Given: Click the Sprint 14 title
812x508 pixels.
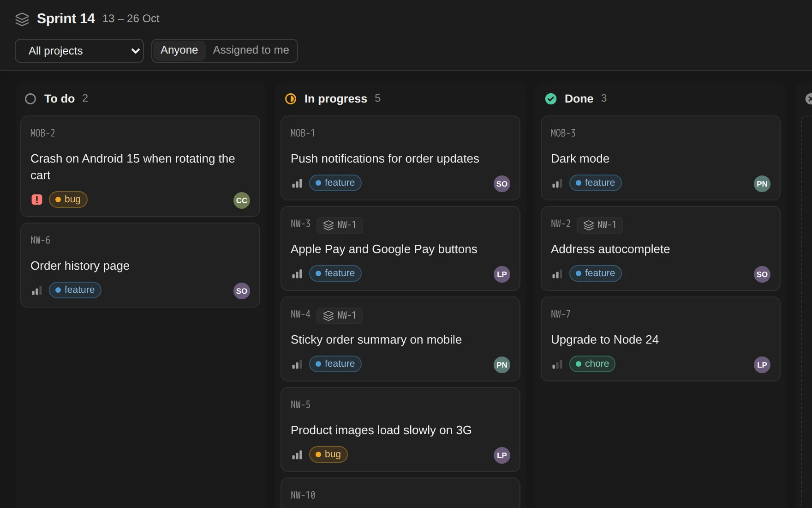Looking at the screenshot, I should [66, 18].
